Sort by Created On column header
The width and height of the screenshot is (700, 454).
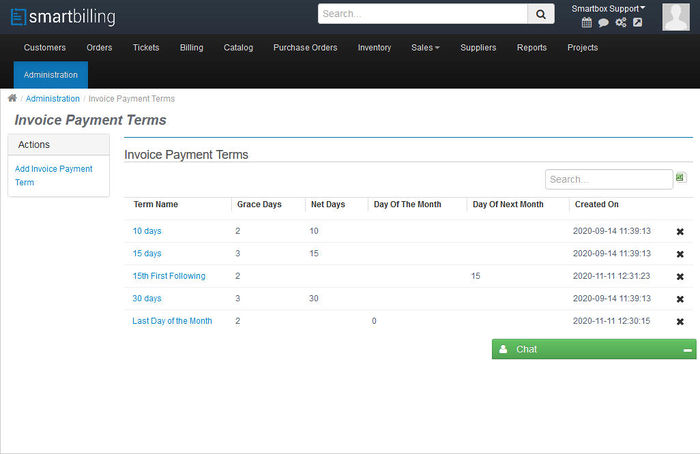[597, 204]
